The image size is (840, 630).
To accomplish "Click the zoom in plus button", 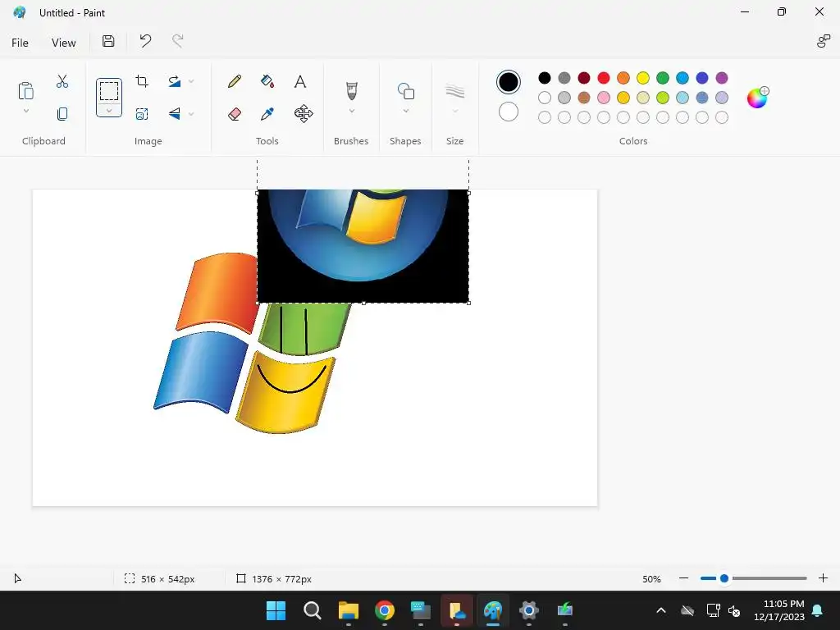I will tap(824, 578).
